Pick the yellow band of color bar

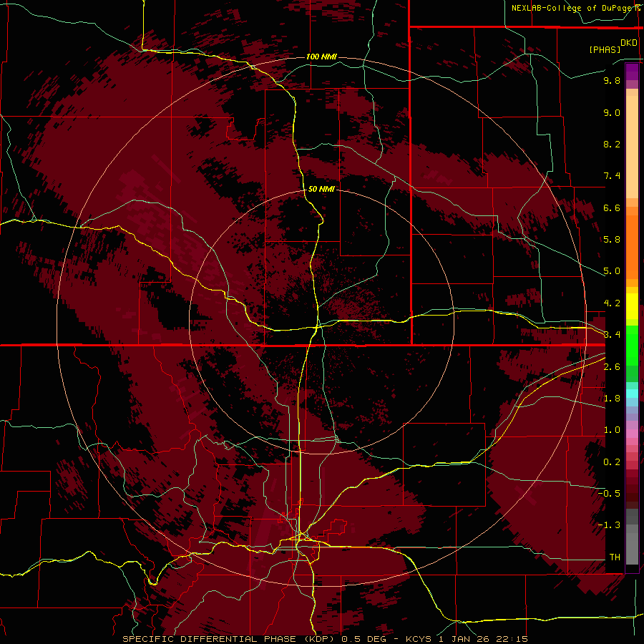pos(632,306)
